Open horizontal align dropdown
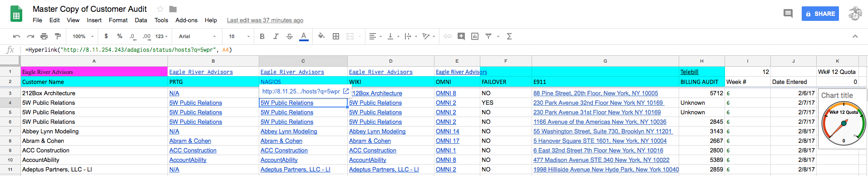 pyautogui.click(x=375, y=36)
